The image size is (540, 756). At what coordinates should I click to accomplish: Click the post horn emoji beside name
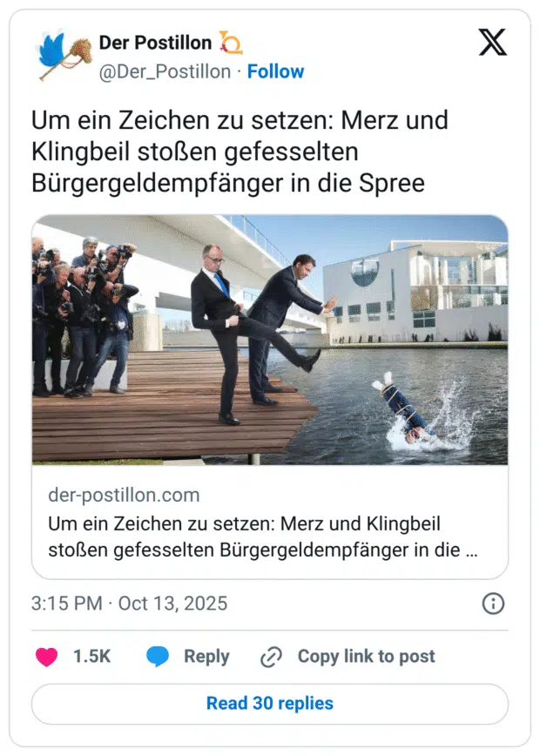click(x=231, y=43)
